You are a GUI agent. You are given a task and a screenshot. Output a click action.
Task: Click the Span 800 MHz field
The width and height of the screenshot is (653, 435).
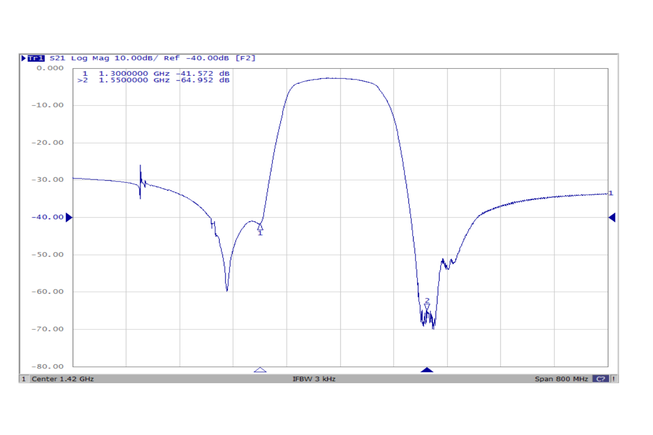coord(561,379)
